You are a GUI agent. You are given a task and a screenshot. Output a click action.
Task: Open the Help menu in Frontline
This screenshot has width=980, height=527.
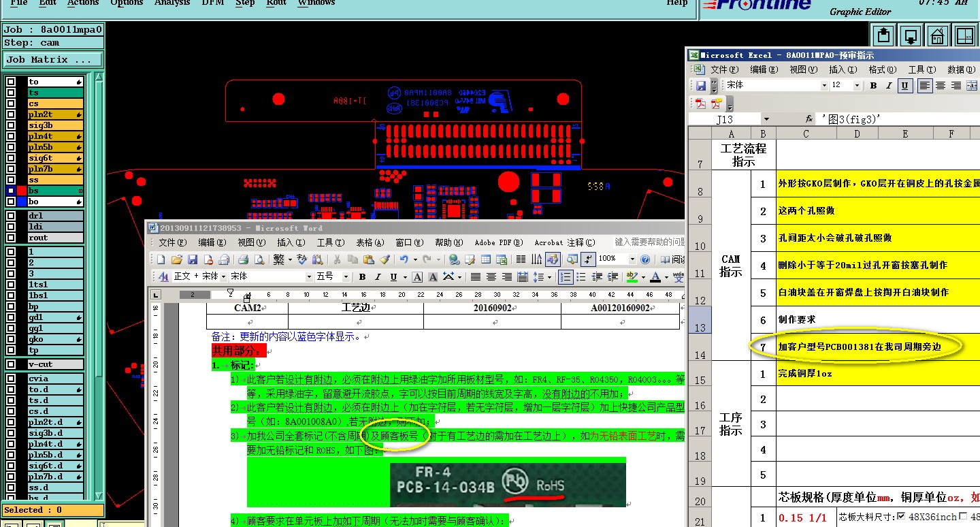pos(676,3)
